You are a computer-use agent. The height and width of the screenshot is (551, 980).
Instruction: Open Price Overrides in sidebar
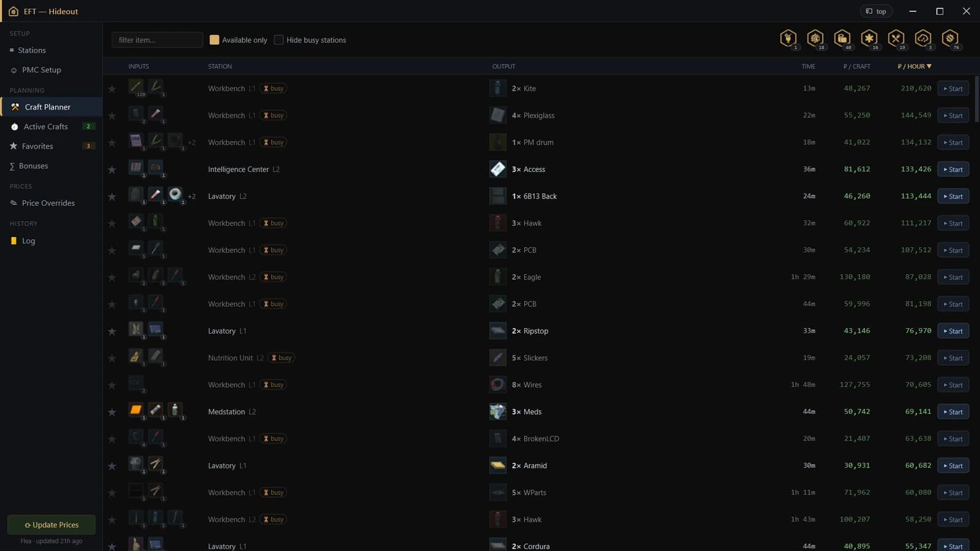click(51, 203)
